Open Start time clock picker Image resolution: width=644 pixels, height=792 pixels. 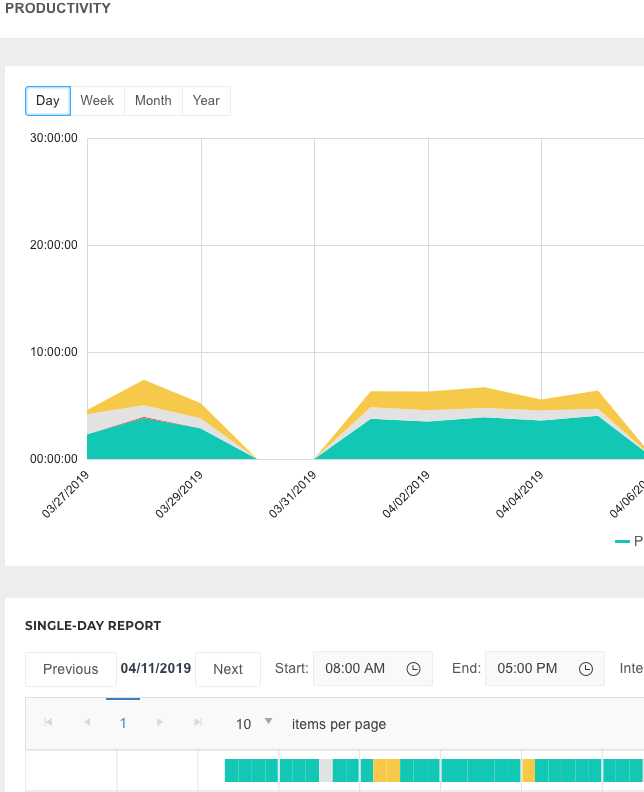pyautogui.click(x=413, y=669)
